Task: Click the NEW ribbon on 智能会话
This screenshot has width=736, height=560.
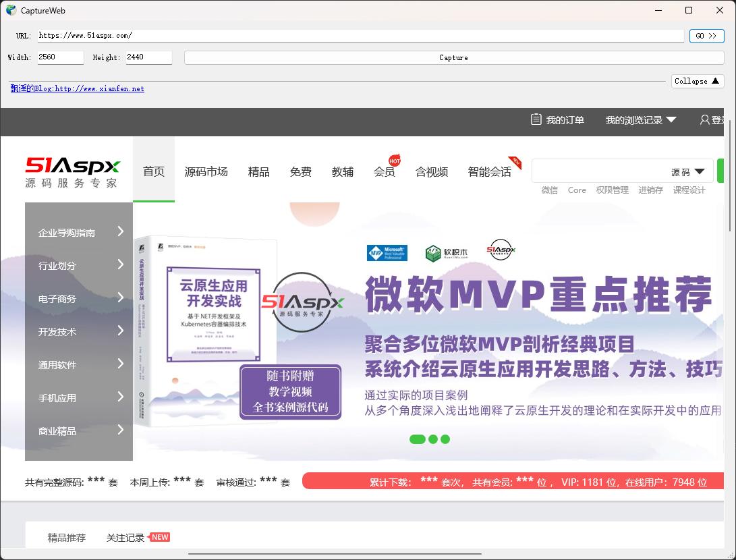Action: coord(515,163)
